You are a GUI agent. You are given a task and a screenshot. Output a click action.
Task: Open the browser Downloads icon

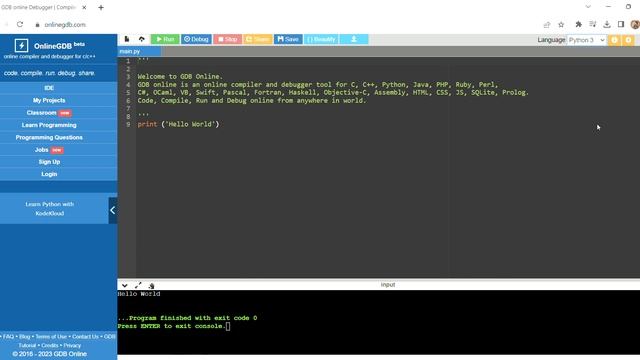tap(607, 24)
